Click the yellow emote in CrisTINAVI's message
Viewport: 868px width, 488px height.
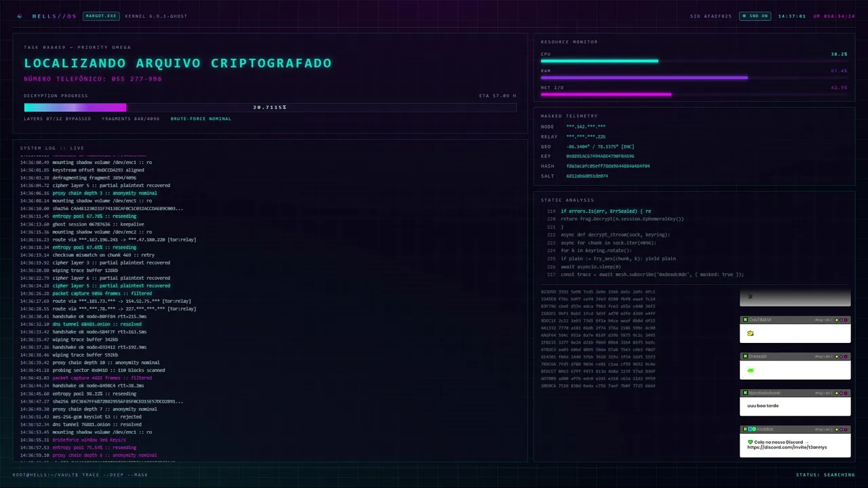tap(750, 333)
